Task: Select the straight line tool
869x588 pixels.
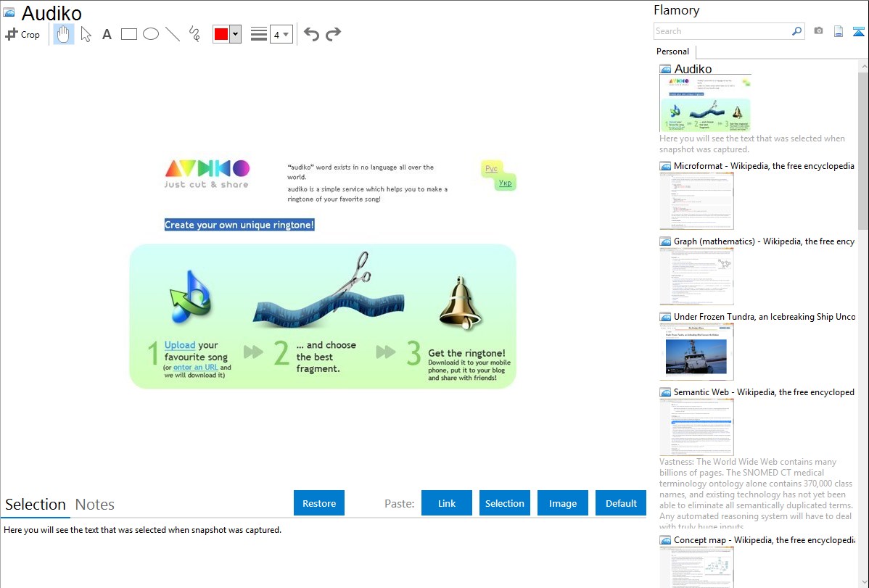Action: click(x=173, y=34)
